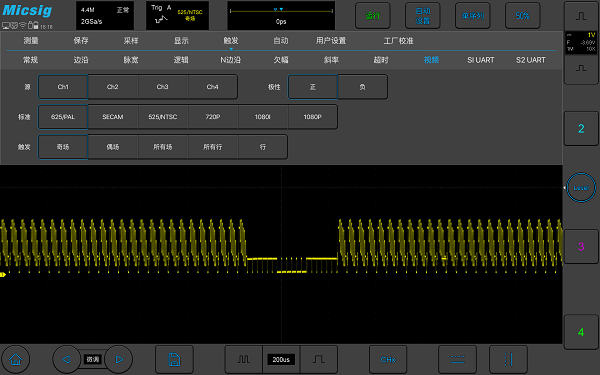Select the cyan channel 2 button
Screen dimensions: 600x375
(x=581, y=129)
